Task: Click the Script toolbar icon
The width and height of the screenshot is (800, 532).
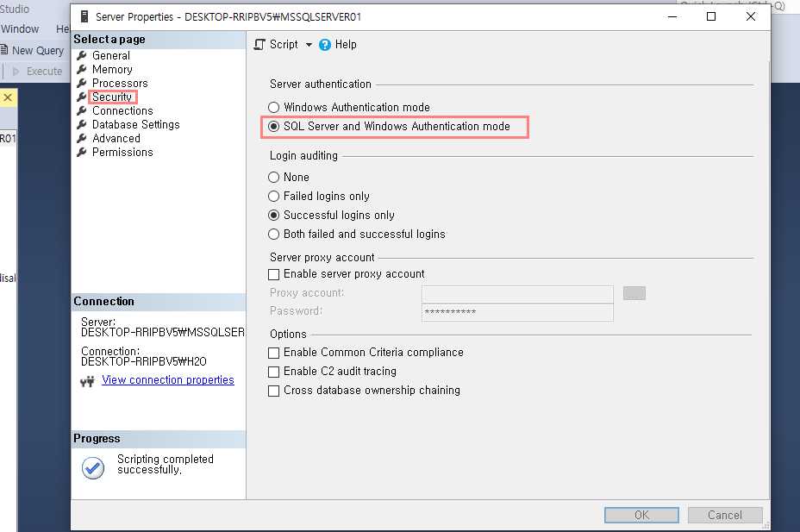Action: [259, 45]
